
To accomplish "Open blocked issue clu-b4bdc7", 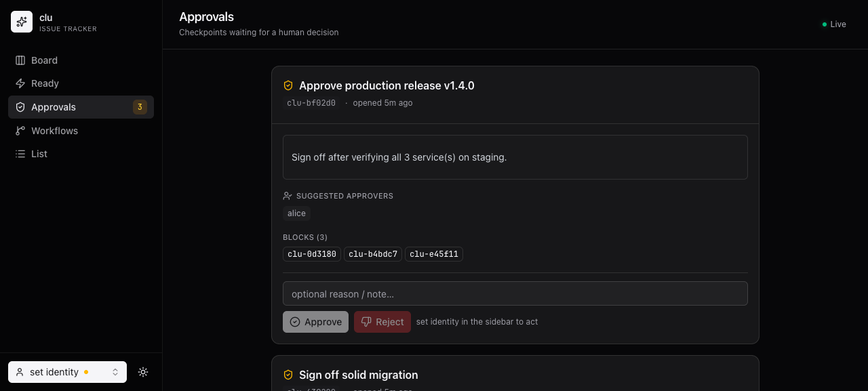I will pyautogui.click(x=373, y=254).
